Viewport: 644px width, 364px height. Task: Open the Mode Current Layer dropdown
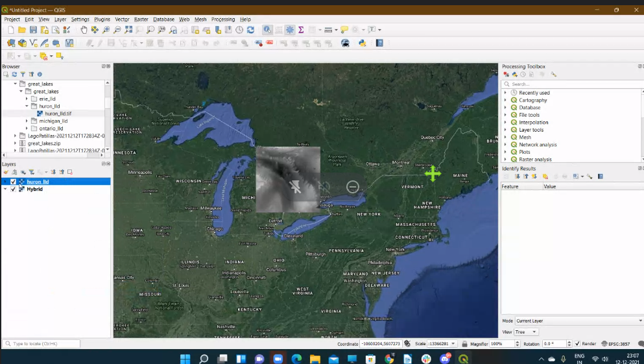[579, 321]
